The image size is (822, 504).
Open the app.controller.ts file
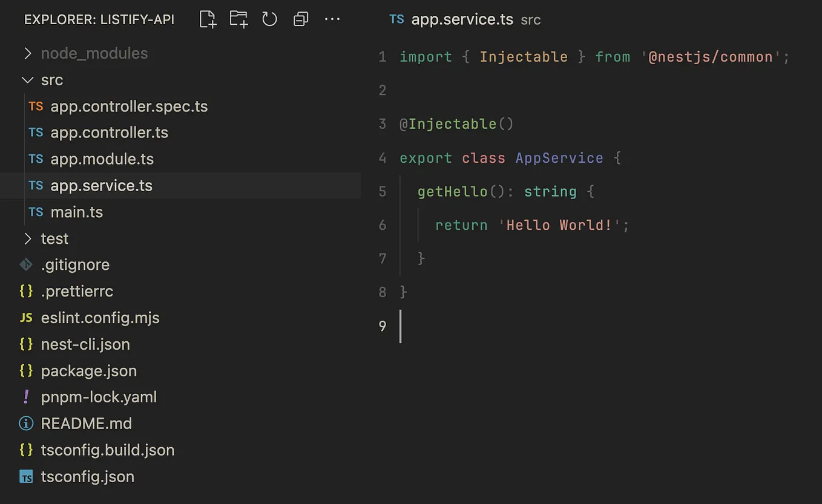tap(109, 132)
